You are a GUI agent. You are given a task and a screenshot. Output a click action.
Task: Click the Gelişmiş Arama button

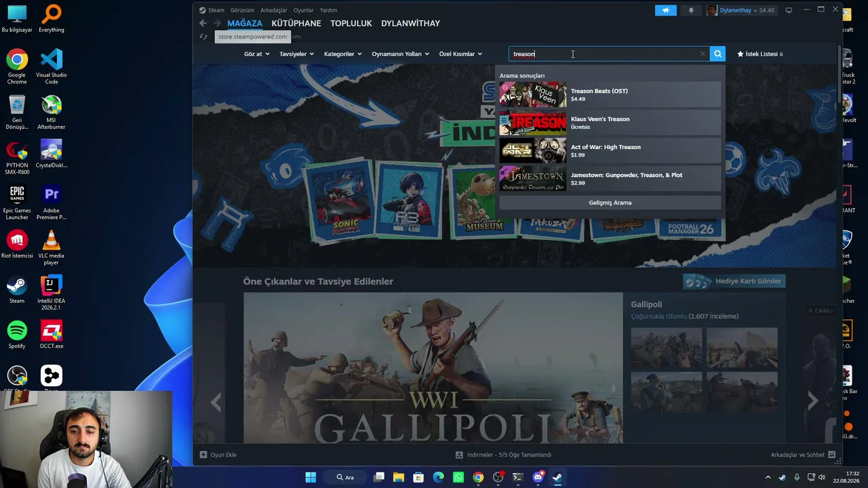610,203
